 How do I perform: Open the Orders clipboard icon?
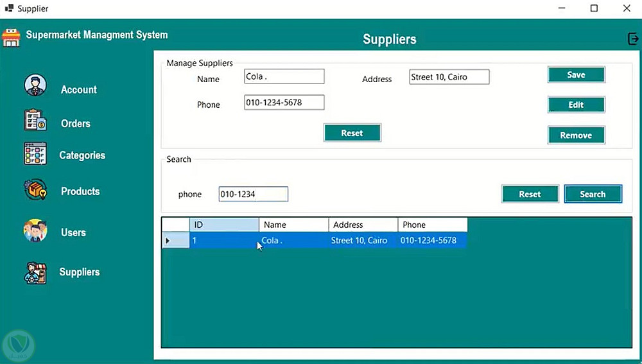pos(35,121)
